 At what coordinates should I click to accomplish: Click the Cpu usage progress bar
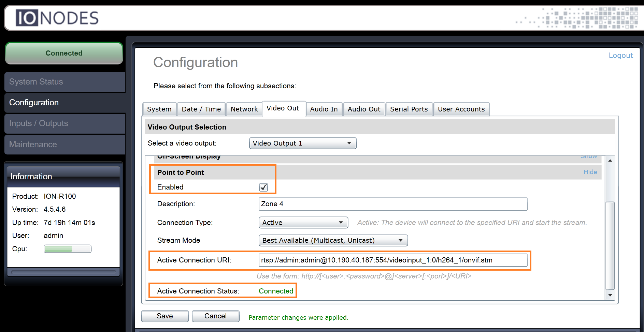[x=68, y=249]
